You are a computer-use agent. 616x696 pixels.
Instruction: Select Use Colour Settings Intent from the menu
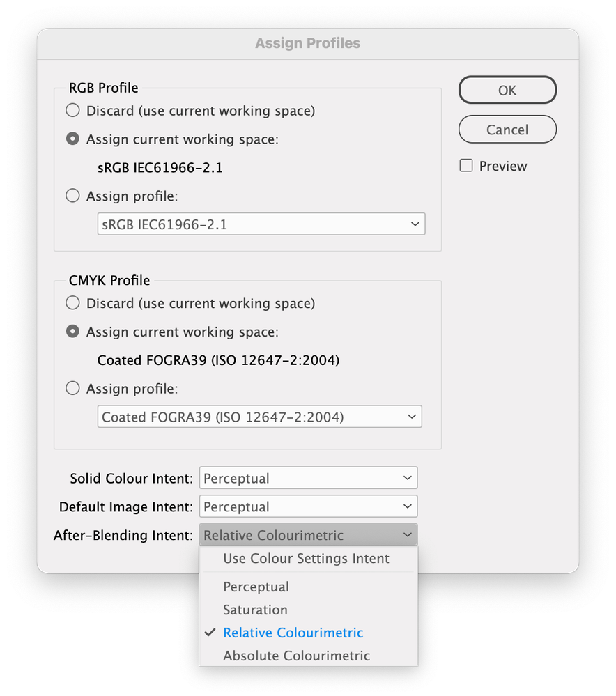pos(305,558)
